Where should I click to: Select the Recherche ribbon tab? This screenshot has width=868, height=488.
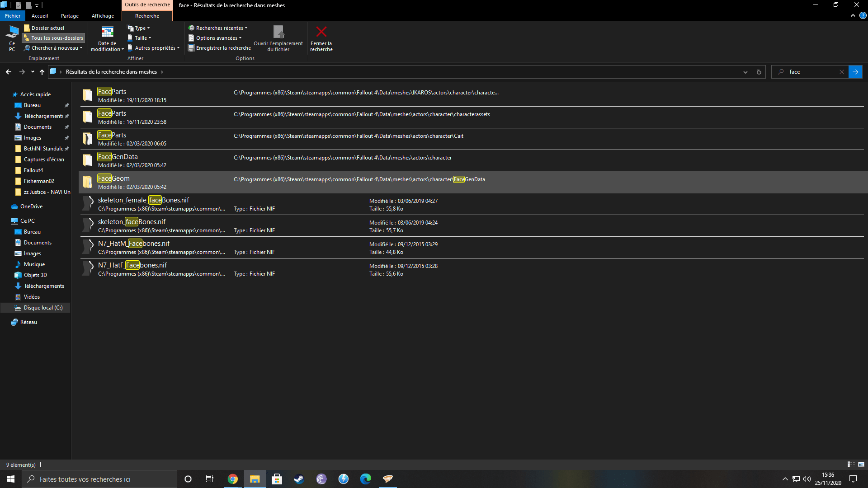click(147, 16)
